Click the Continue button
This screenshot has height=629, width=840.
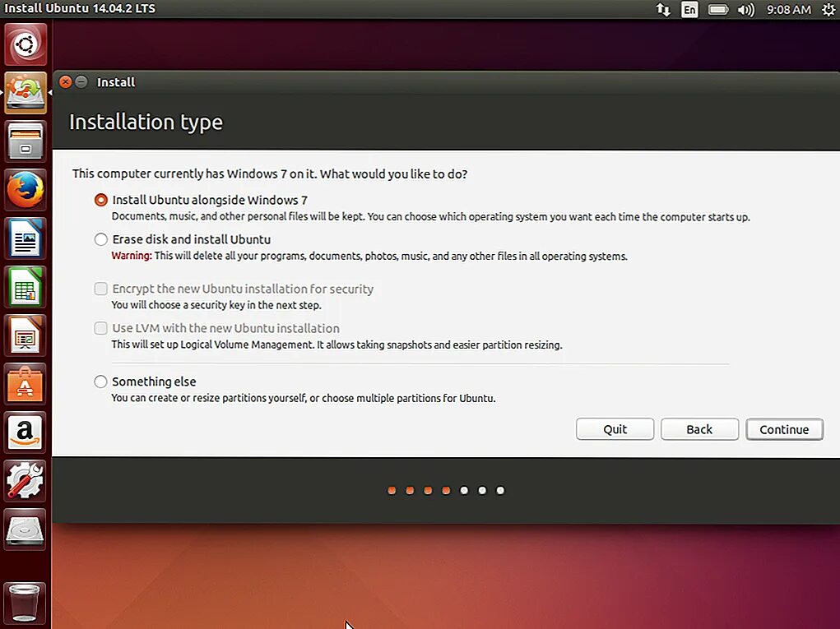point(784,429)
